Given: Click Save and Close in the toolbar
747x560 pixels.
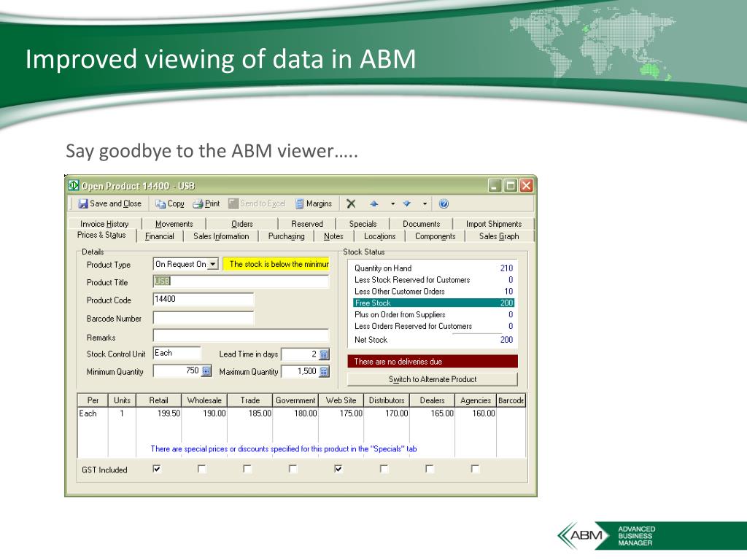Looking at the screenshot, I should (x=109, y=204).
